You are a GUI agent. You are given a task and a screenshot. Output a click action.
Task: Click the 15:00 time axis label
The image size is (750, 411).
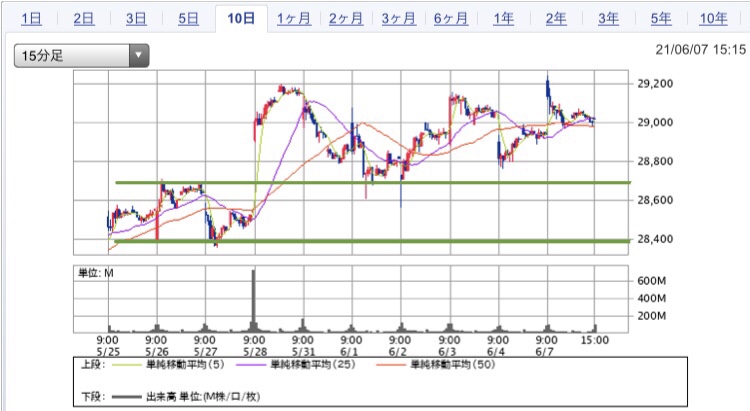coord(595,341)
